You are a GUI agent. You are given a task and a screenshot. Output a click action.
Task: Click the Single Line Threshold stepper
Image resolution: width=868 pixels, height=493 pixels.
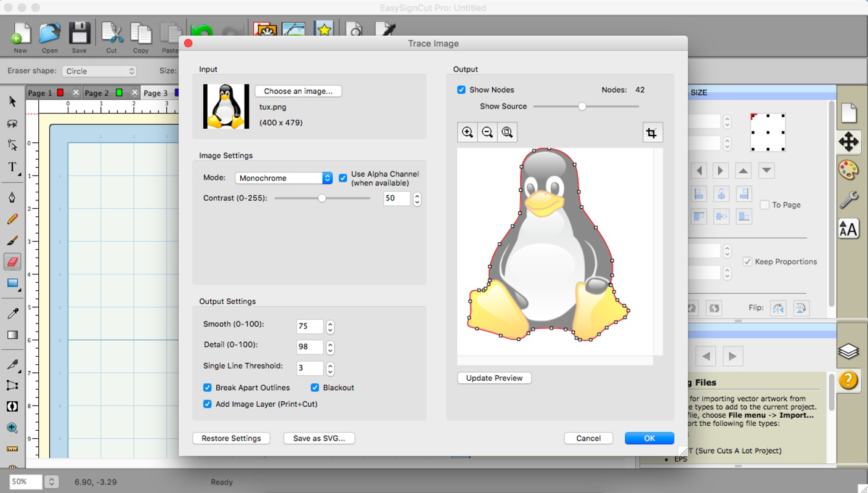tap(330, 369)
